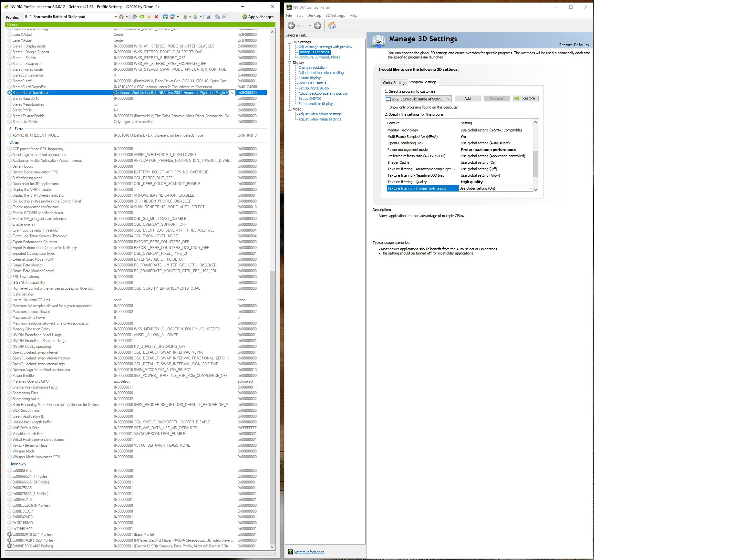Image resolution: width=744 pixels, height=560 pixels.
Task: Click the refresh profiles icon in Profile Inspector toolbar
Action: click(x=134, y=17)
